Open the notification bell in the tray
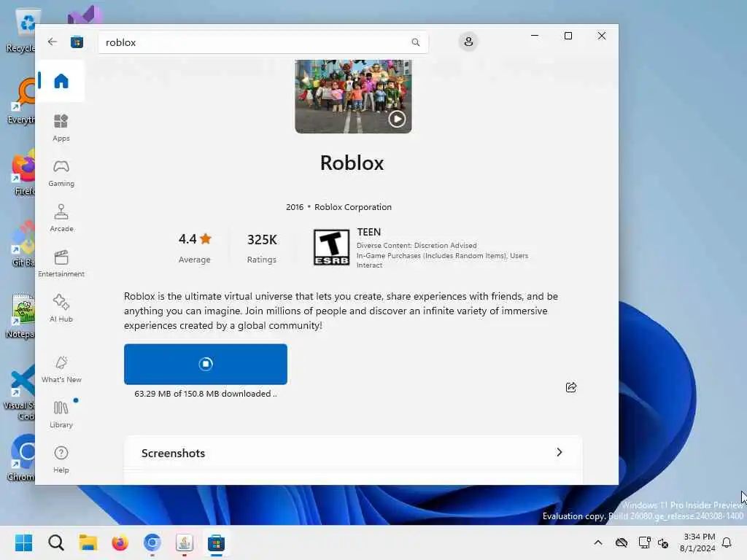The image size is (747, 560). point(727,542)
